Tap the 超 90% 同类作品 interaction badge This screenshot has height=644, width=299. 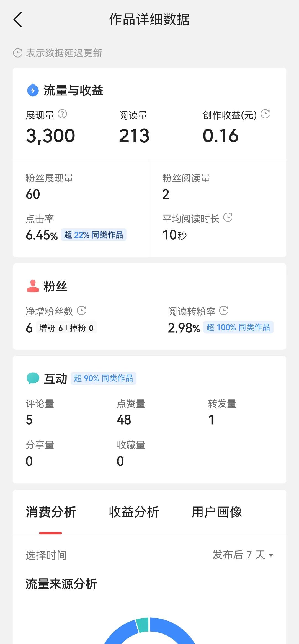coord(104,378)
